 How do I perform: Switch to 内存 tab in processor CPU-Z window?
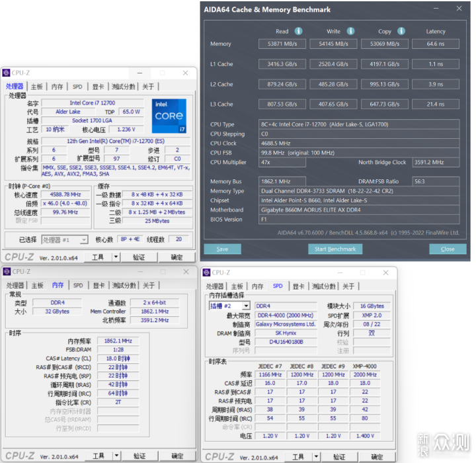click(57, 87)
